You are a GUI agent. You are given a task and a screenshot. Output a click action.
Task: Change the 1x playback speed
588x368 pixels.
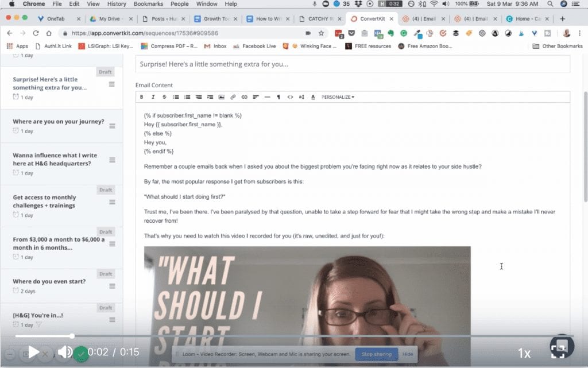click(x=524, y=353)
